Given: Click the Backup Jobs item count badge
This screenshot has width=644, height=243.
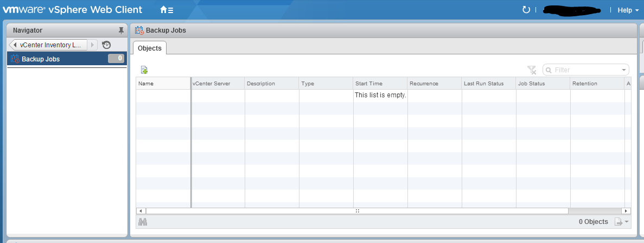Looking at the screenshot, I should pos(116,59).
